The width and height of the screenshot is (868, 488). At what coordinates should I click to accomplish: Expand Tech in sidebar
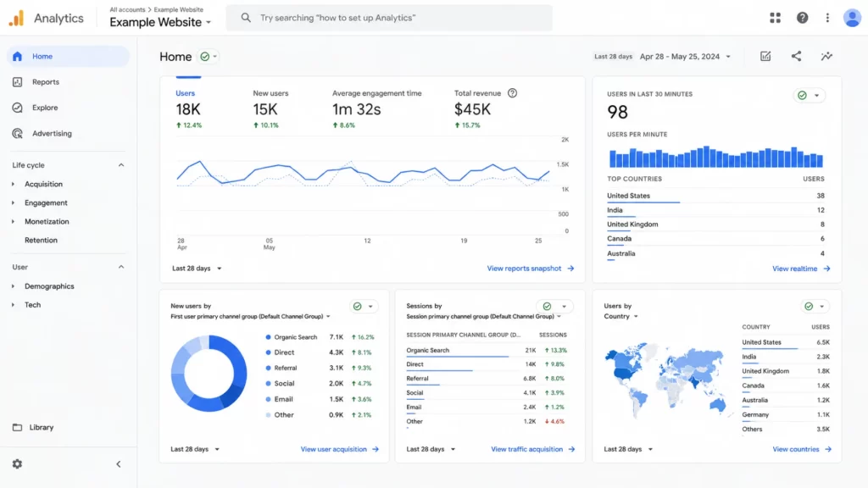(13, 305)
